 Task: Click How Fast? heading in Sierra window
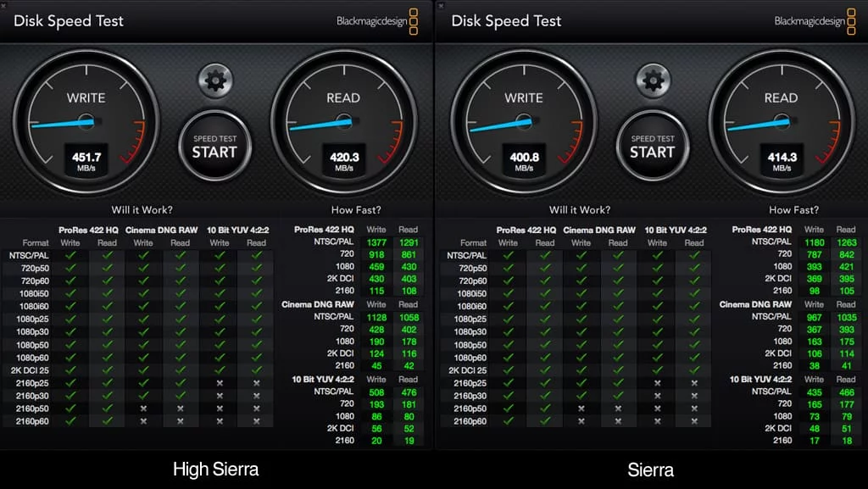coord(793,209)
